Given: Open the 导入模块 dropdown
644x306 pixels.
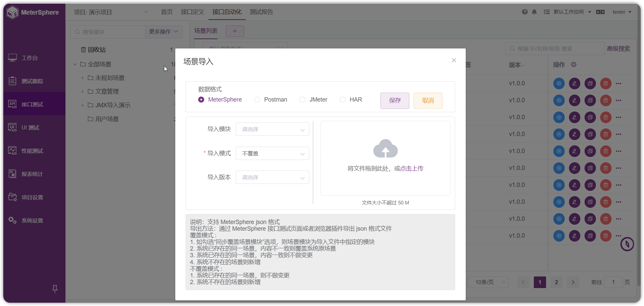Looking at the screenshot, I should [272, 129].
